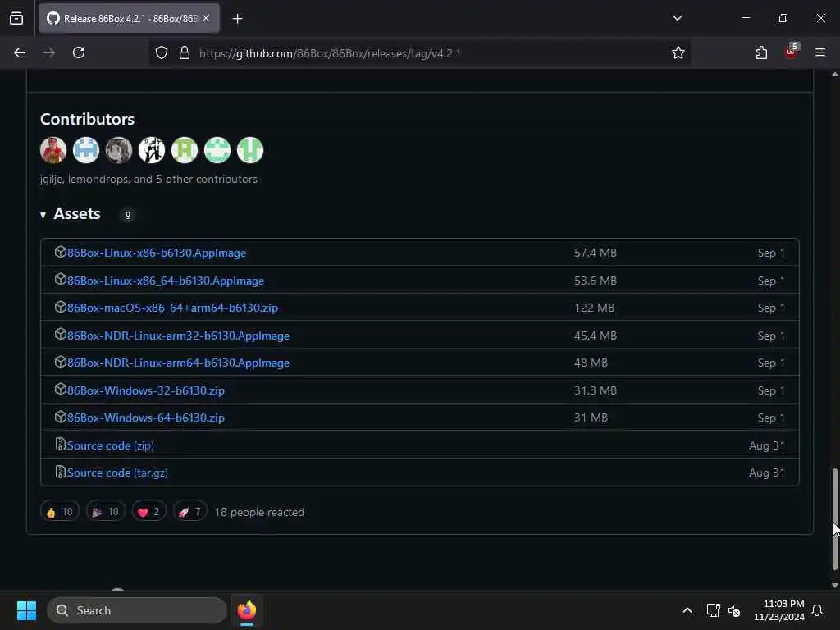The image size is (840, 630).
Task: Download 86Box-Windows-32-b6130.zip
Action: point(146,390)
